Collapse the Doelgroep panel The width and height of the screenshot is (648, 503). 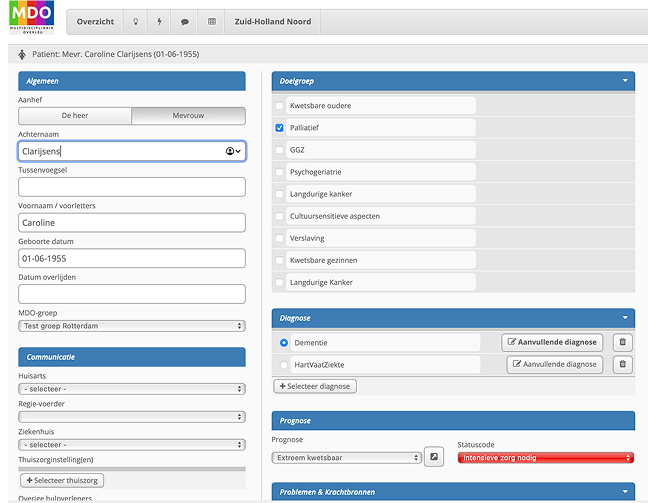[625, 81]
